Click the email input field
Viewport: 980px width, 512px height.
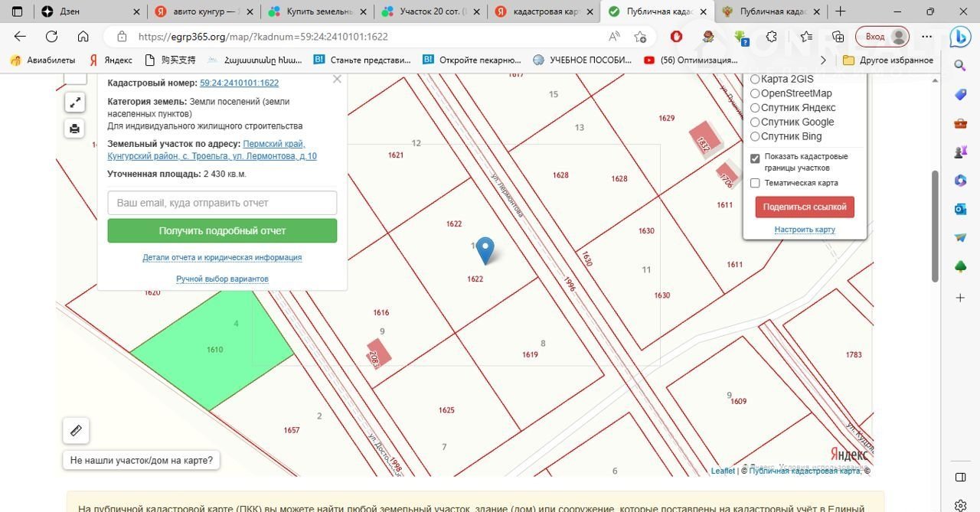click(222, 203)
